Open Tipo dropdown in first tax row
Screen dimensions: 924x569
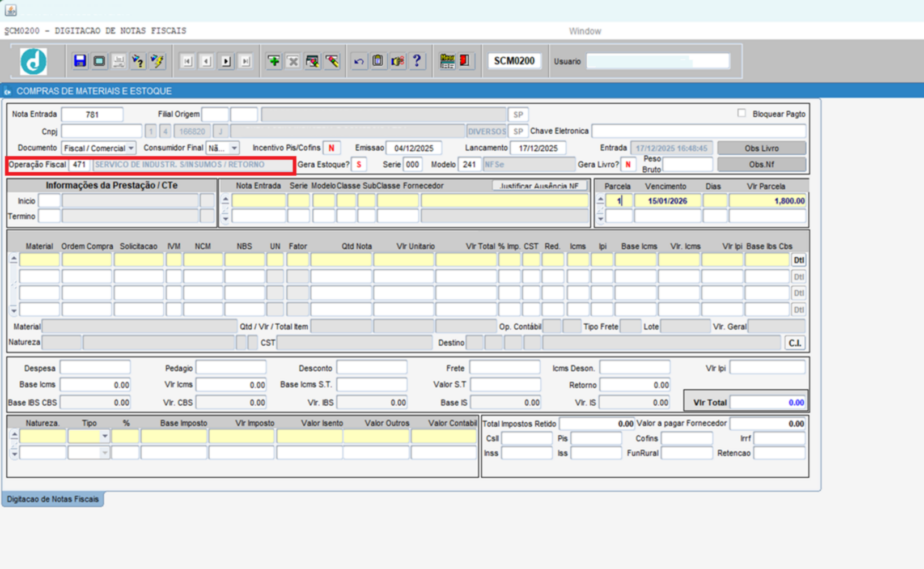104,436
